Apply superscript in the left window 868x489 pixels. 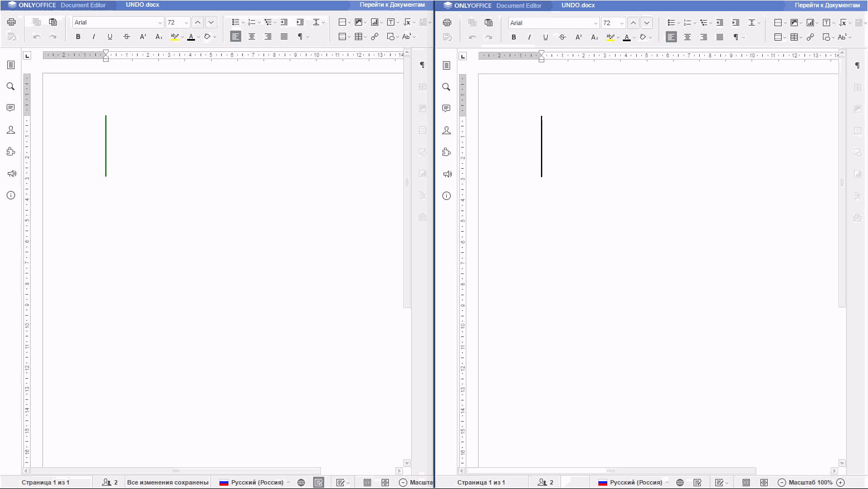coord(143,37)
